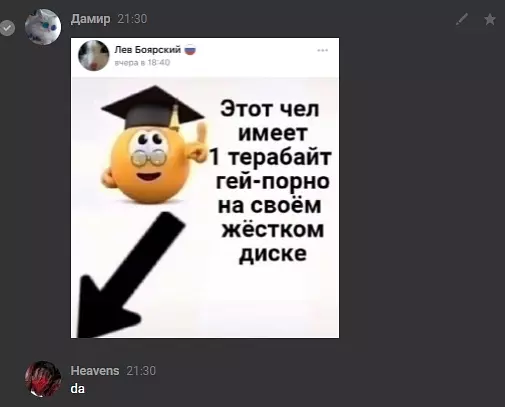The height and width of the screenshot is (407, 505).
Task: Click the pencil edit message icon
Action: pyautogui.click(x=462, y=19)
